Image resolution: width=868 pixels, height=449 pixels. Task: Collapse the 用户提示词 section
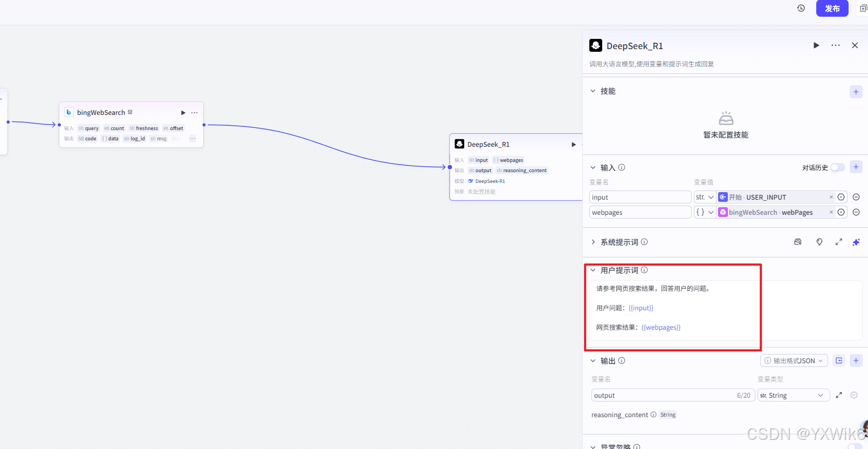(593, 270)
